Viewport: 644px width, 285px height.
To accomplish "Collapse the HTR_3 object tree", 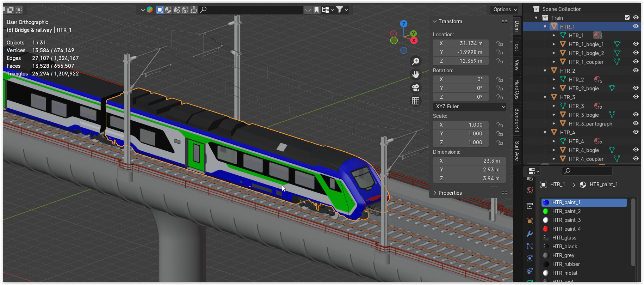I will 545,97.
